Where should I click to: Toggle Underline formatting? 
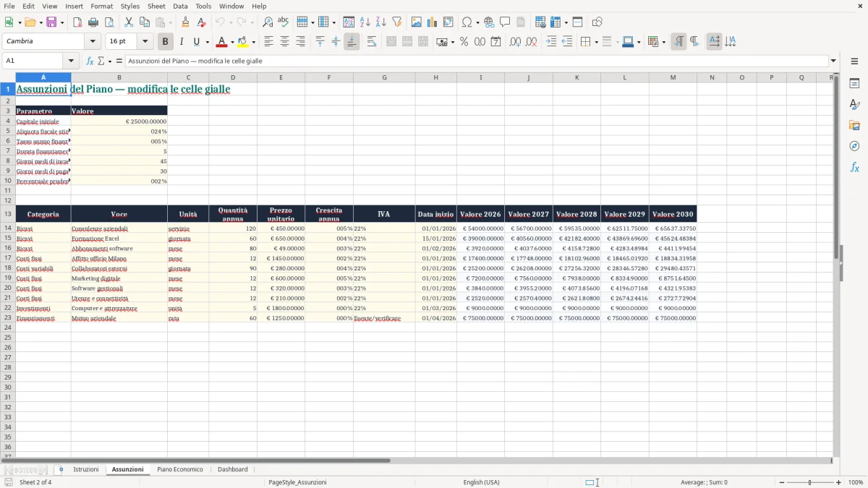click(197, 42)
